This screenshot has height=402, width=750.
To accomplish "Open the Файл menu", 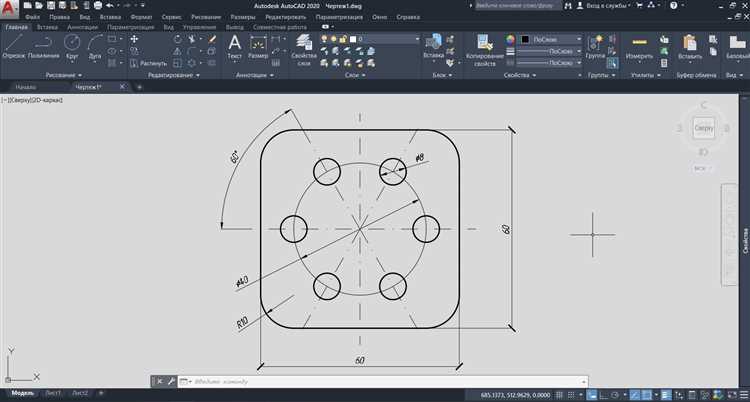I will click(x=32, y=17).
